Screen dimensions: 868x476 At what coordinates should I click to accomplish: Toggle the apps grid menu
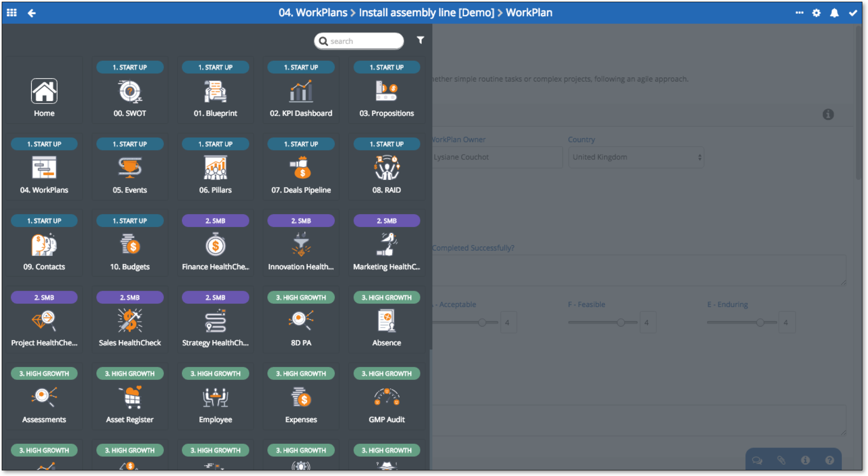[12, 13]
